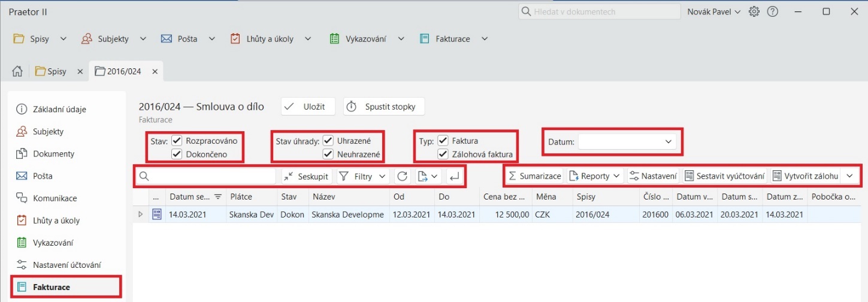Click the home icon tab
Viewport: 868px width, 302px height.
click(17, 71)
